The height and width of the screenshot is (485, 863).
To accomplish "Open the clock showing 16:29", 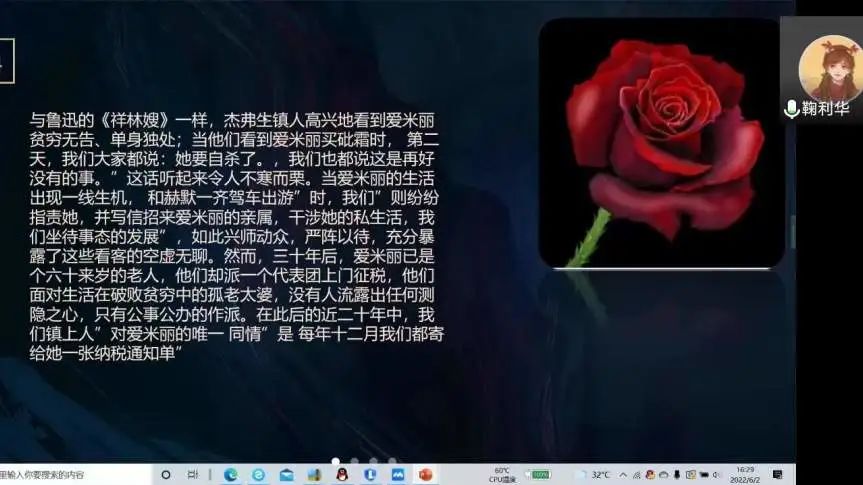I will [x=746, y=473].
